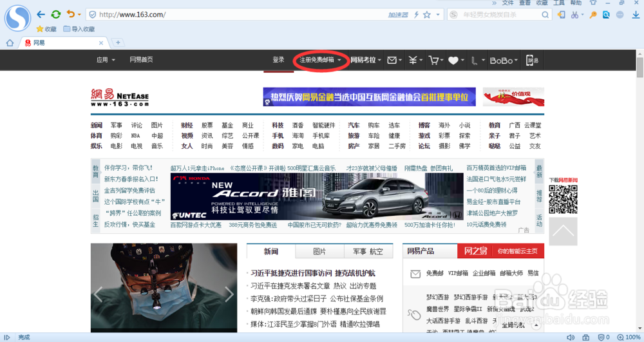
Task: Click the mobile phone icon at navbar end
Action: point(532,61)
